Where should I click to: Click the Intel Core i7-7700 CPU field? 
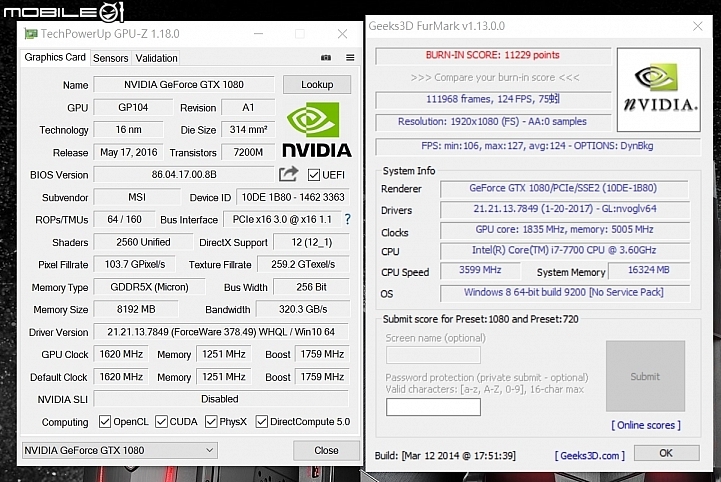[x=565, y=250]
